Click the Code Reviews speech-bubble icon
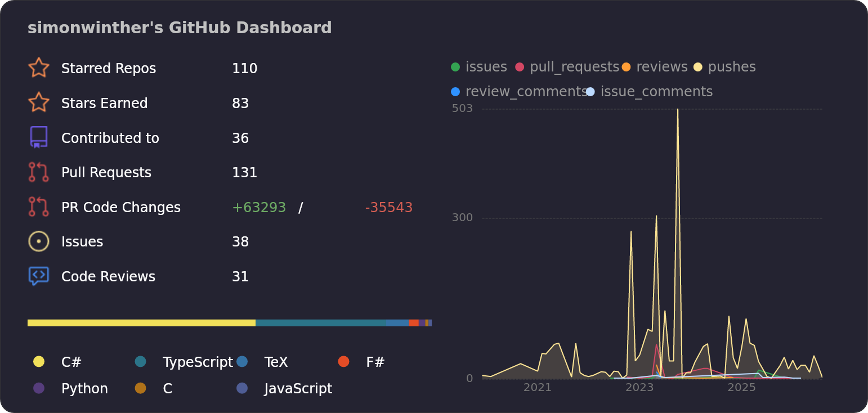868x413 pixels. pos(39,276)
